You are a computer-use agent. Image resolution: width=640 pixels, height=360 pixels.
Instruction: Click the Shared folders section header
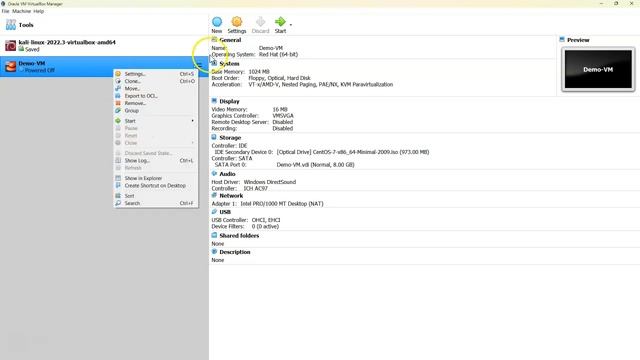(239, 236)
